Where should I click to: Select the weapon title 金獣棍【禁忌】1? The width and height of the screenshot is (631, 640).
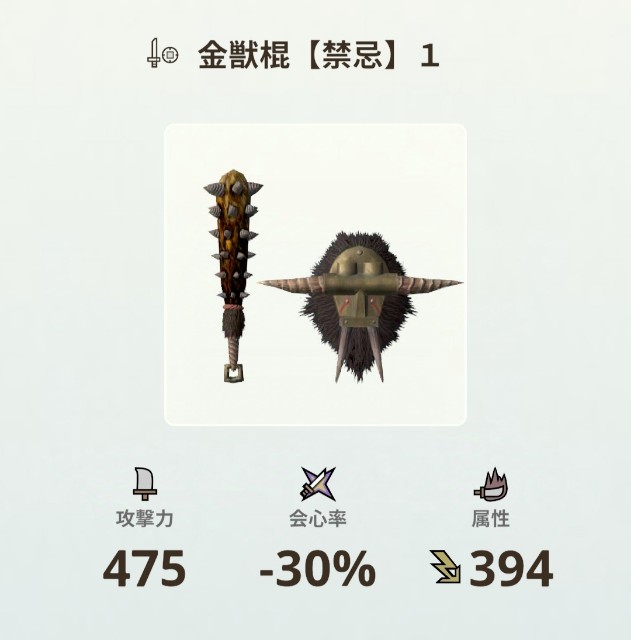(x=319, y=55)
